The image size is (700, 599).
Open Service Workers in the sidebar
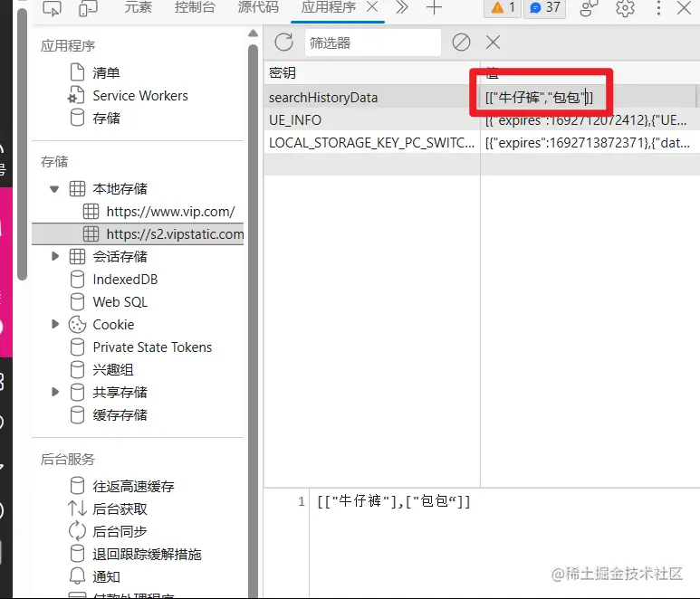(140, 95)
